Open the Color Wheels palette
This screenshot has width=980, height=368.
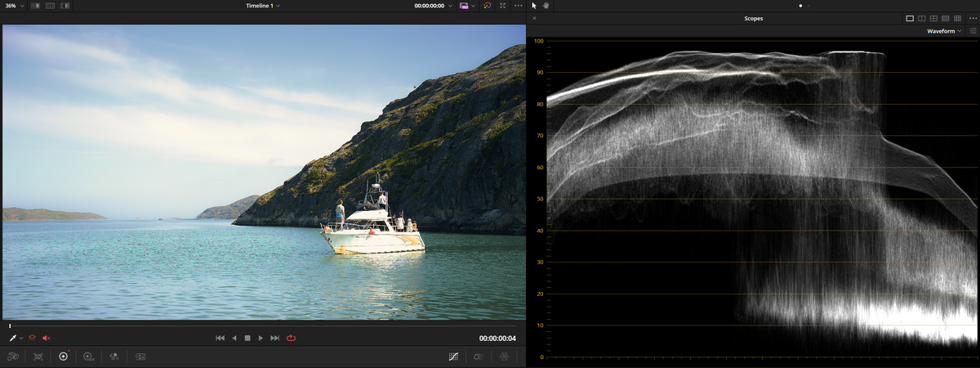[x=64, y=357]
